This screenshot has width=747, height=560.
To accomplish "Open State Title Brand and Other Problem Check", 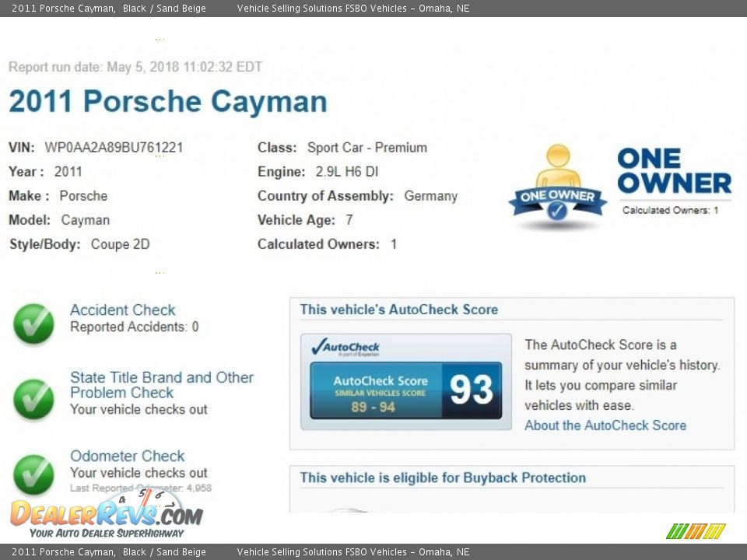I will click(162, 385).
